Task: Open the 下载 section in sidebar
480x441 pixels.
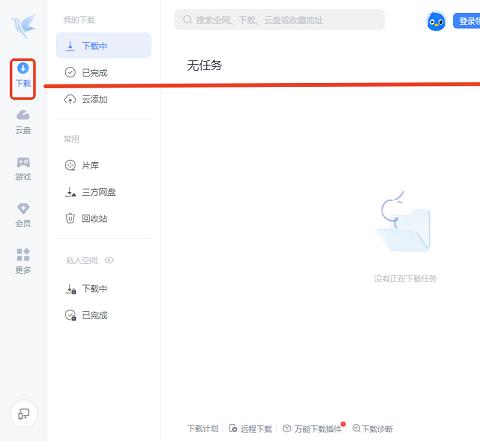Action: [23, 75]
